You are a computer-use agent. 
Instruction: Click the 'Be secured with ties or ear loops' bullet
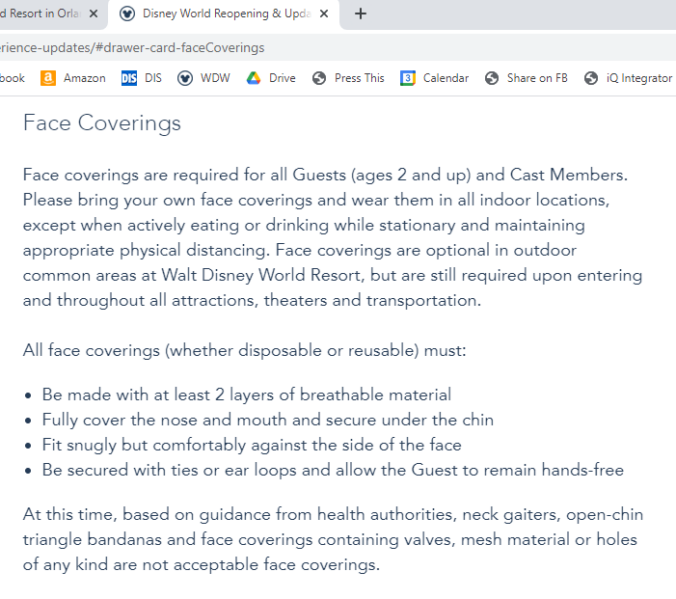[333, 470]
